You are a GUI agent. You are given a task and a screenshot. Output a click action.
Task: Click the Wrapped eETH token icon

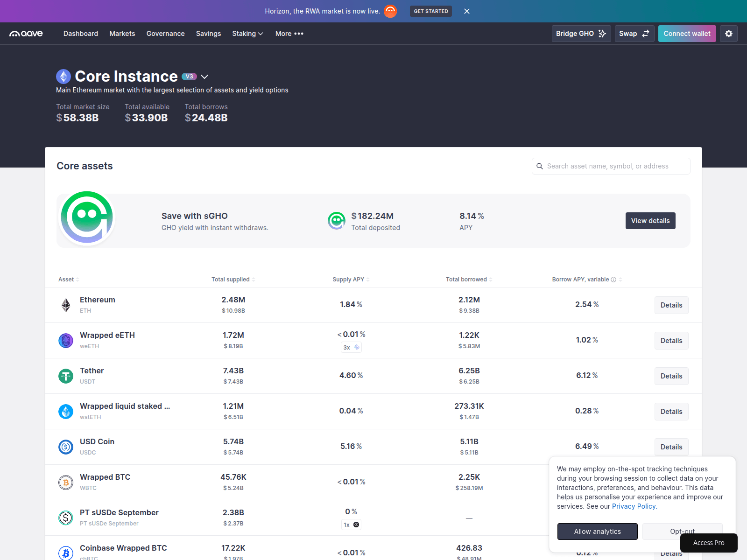66,341
